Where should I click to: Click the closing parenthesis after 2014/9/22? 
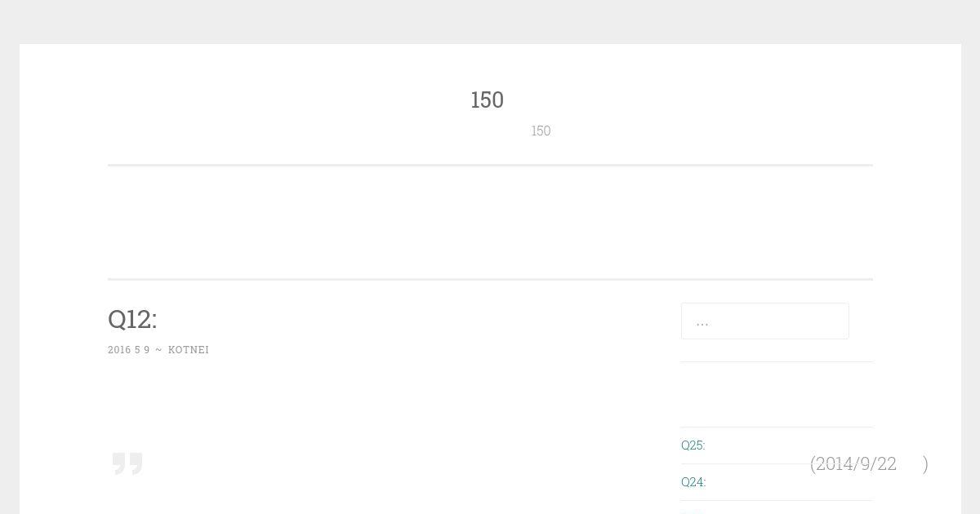coord(925,463)
